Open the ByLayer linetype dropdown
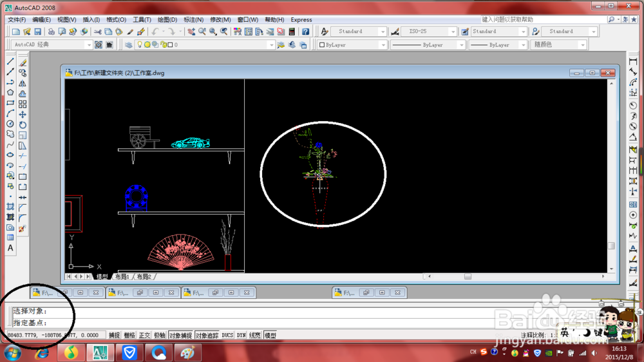The image size is (644, 362). [x=461, y=45]
